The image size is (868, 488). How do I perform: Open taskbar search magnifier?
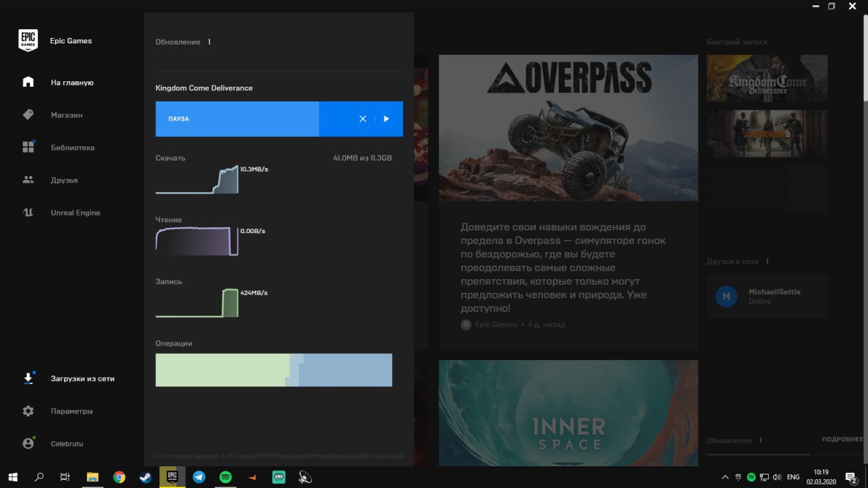[39, 477]
